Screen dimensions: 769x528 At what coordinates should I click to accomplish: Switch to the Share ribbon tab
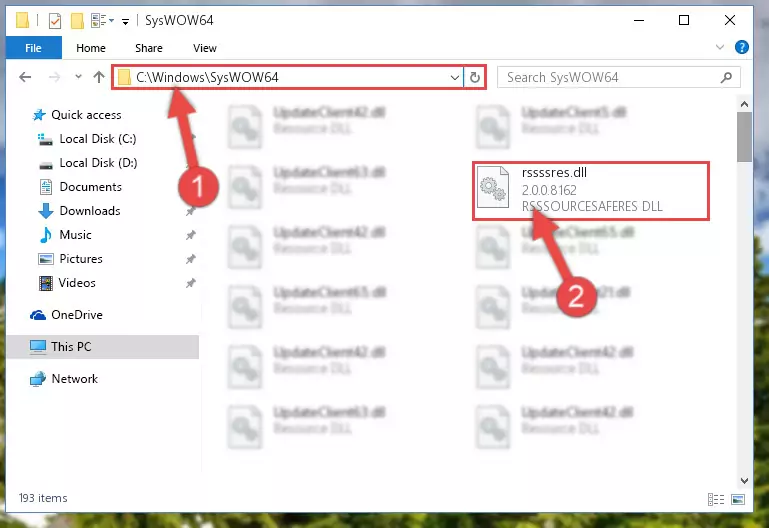tap(149, 48)
